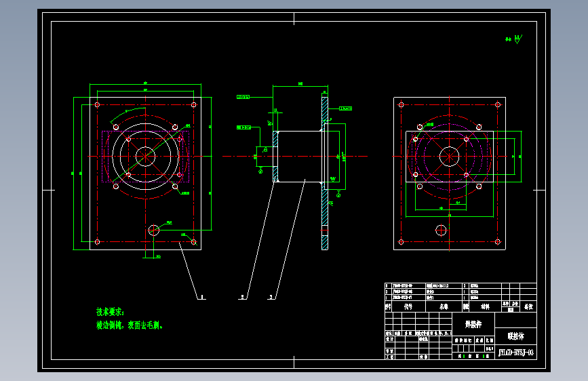Select the green '技术要求:' heading text

[110, 312]
